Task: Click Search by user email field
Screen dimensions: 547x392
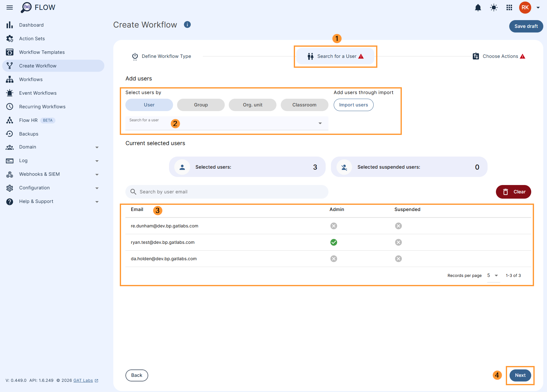Action: click(x=227, y=192)
